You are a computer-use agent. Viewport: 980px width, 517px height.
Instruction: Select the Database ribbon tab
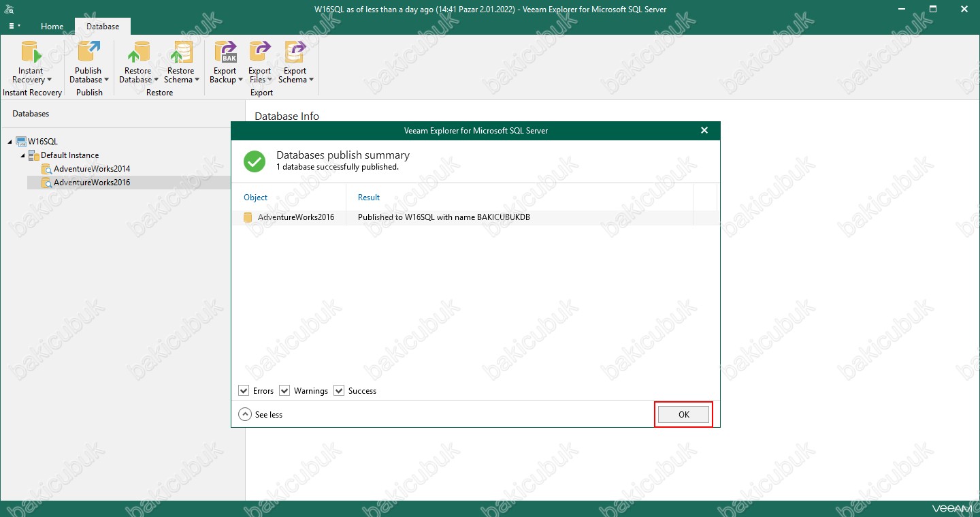[103, 27]
